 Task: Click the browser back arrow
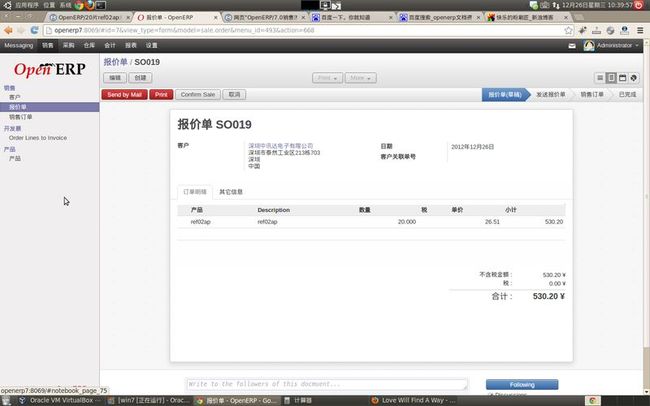8,30
